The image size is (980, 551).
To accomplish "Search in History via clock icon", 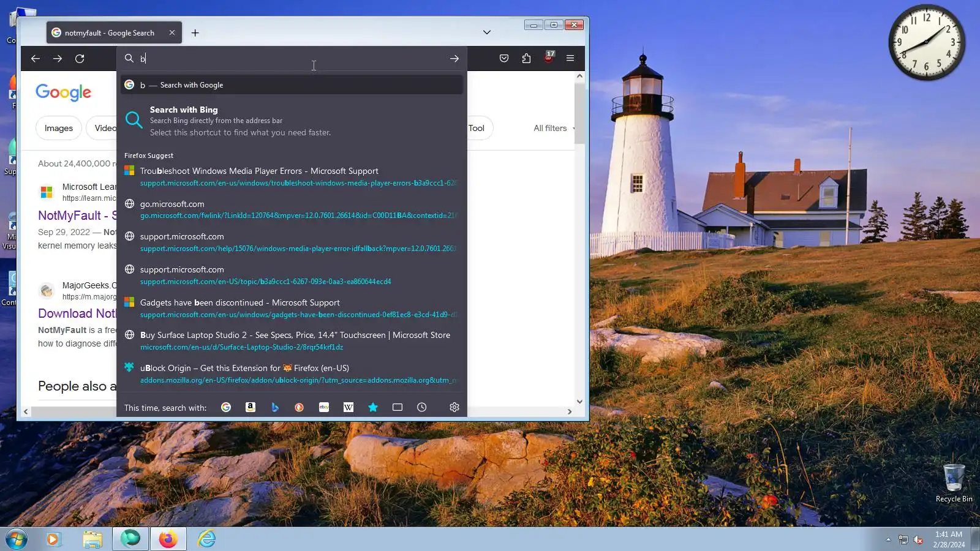I will pos(422,408).
